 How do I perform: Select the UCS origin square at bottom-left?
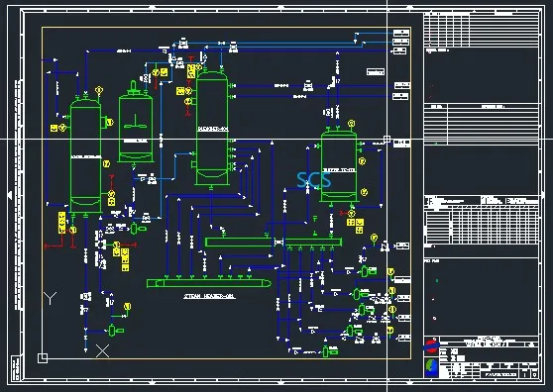pyautogui.click(x=43, y=358)
